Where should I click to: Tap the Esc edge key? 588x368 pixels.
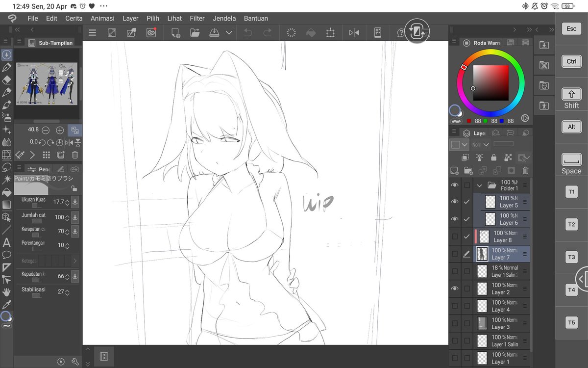point(571,29)
